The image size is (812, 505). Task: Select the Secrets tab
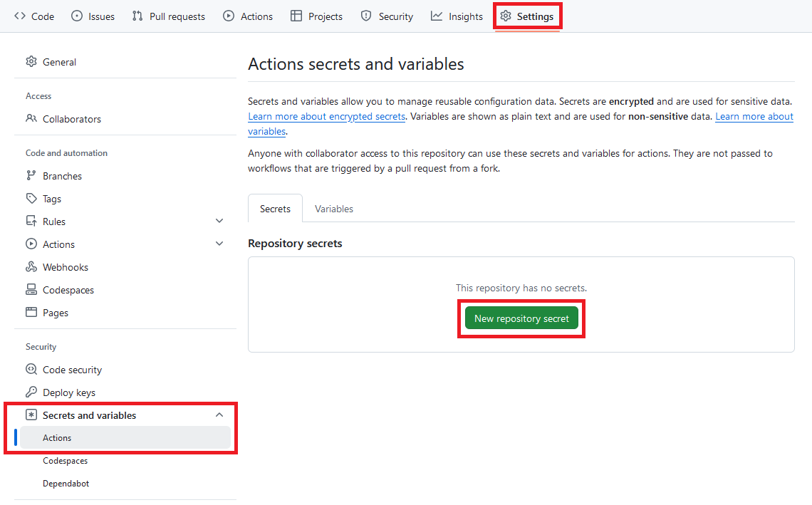[275, 209]
